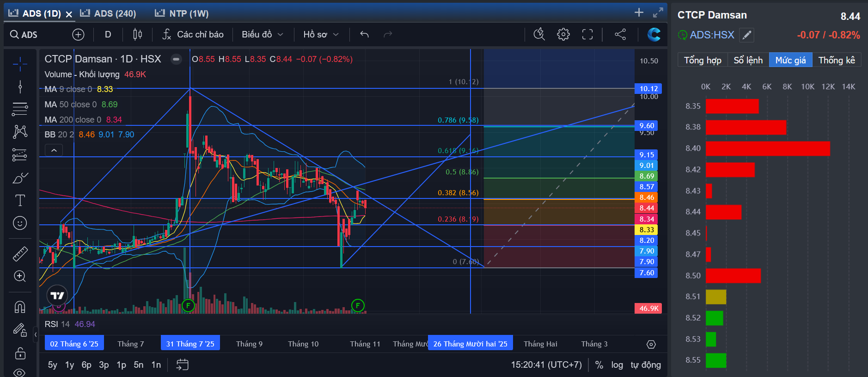The image size is (868, 377).
Task: Set chart range to 6p
Action: click(86, 365)
